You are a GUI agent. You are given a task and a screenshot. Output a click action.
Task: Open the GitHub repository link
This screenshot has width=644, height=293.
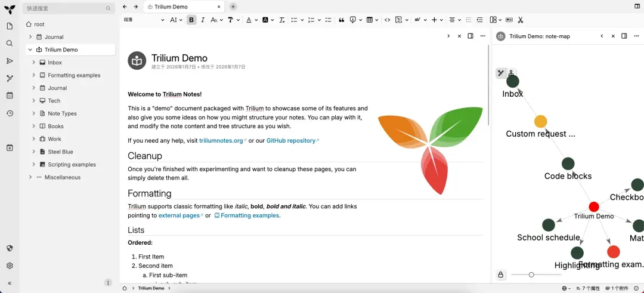click(x=290, y=141)
